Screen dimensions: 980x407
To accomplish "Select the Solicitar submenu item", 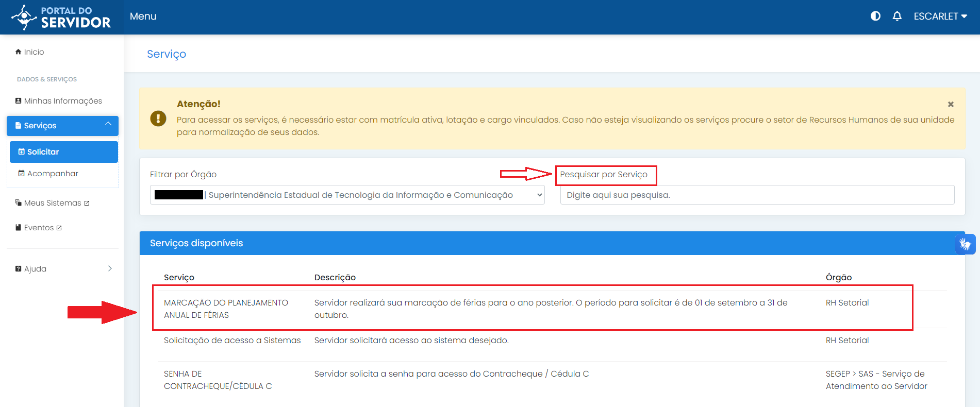I will [x=43, y=152].
